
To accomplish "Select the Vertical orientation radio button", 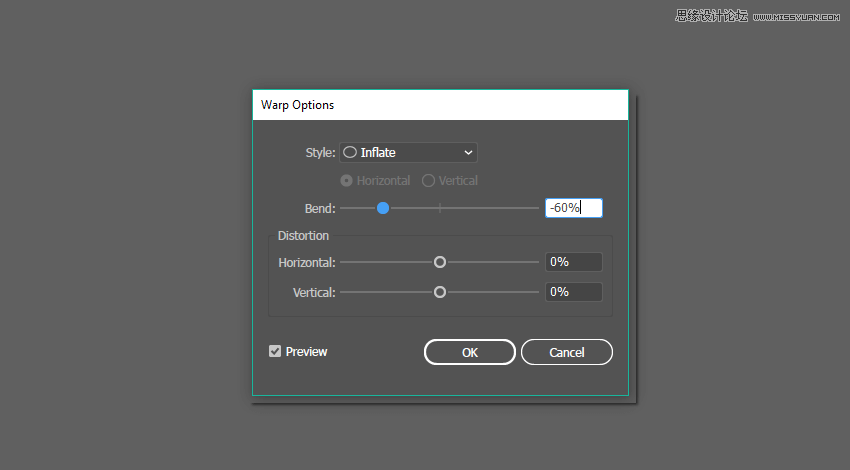I will (428, 181).
